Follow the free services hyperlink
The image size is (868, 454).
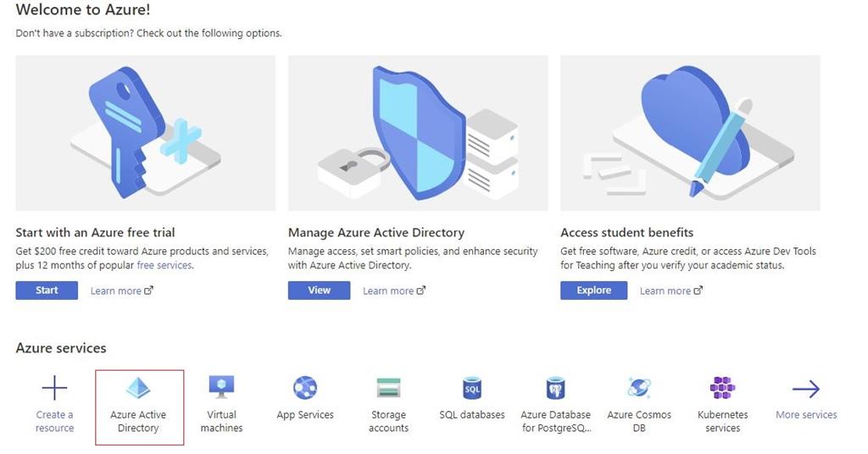click(164, 265)
